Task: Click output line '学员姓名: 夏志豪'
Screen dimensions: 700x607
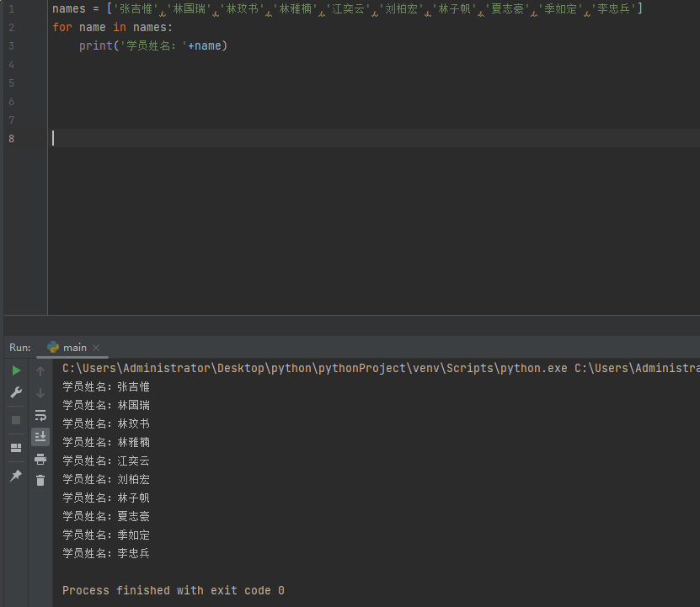Action: [106, 516]
